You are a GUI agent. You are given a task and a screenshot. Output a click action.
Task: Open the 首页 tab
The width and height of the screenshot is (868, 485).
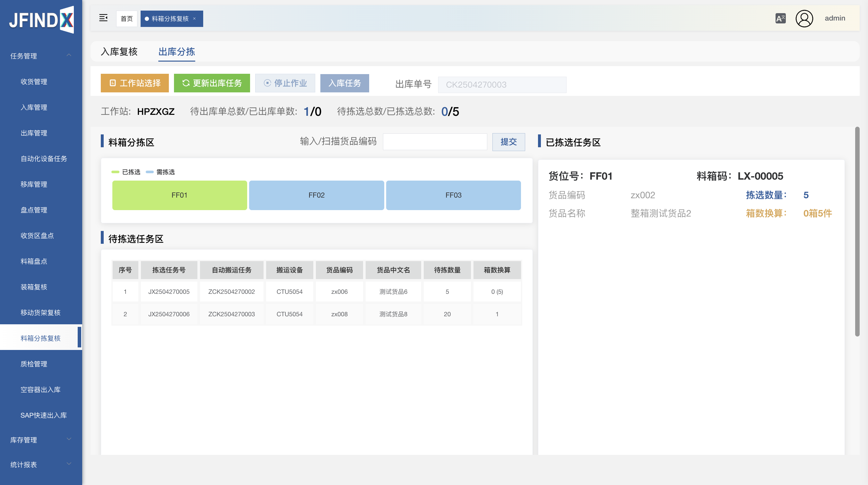point(127,19)
